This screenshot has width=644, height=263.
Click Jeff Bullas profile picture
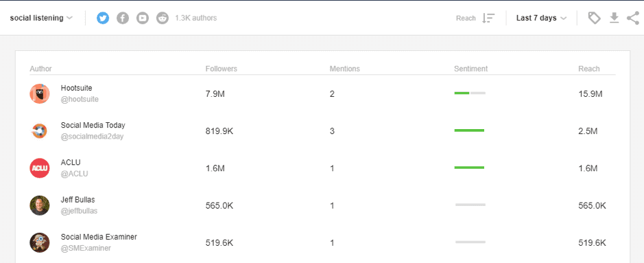click(40, 205)
